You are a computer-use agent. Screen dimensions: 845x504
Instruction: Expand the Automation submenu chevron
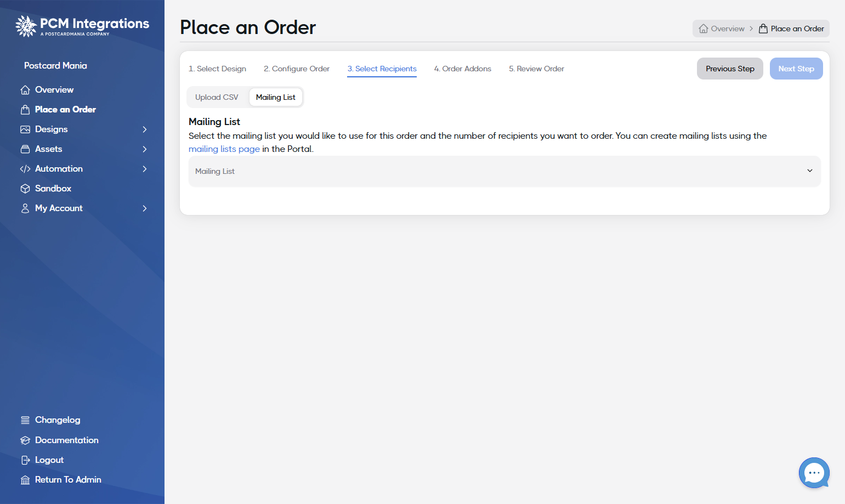click(x=145, y=169)
